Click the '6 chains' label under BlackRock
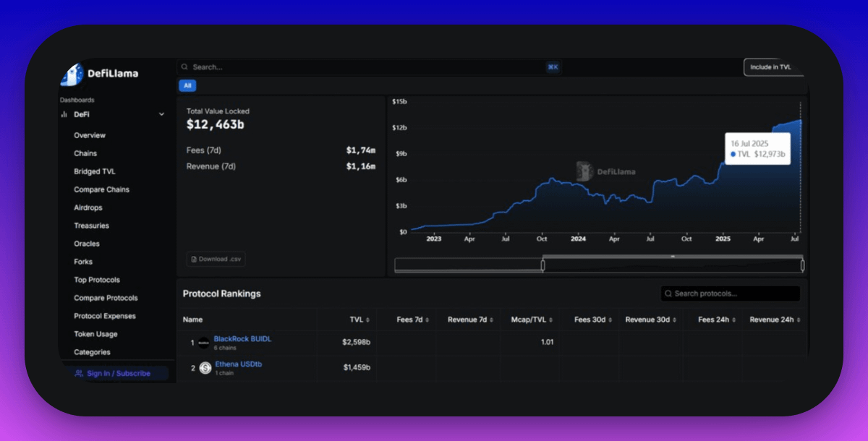 (224, 348)
